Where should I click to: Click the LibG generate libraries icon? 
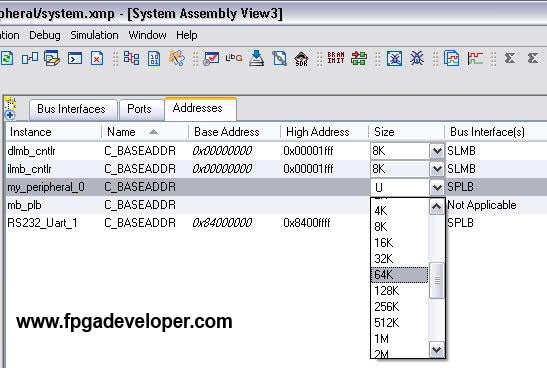234,58
